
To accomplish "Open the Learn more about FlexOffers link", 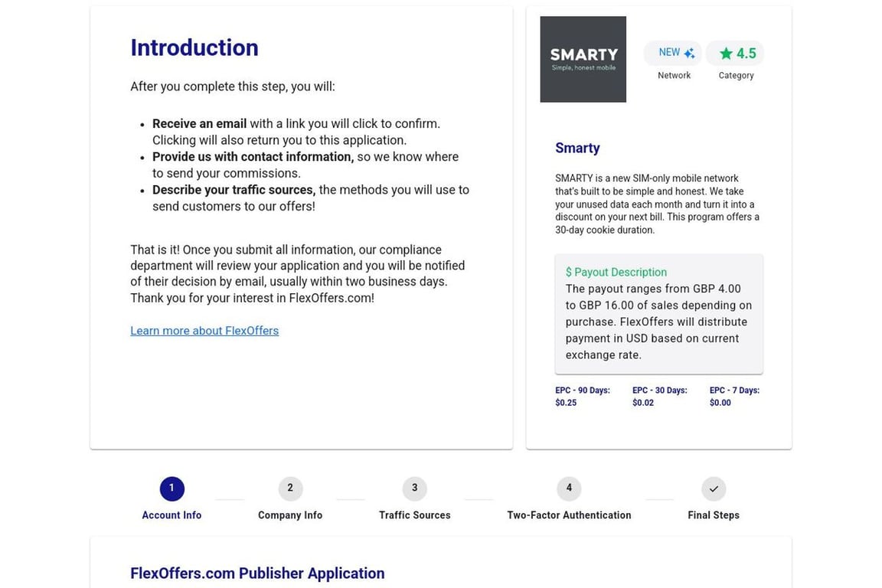I will (204, 331).
